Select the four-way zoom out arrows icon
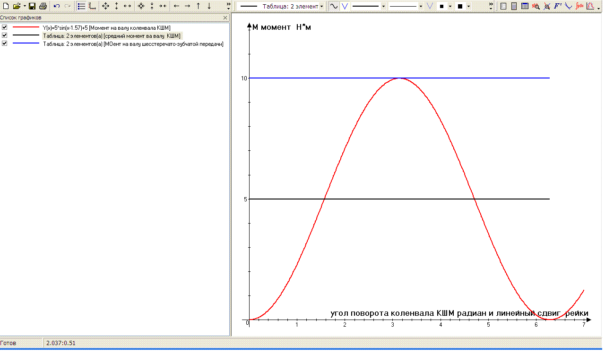Viewport: 605px width, 364px height. pos(105,6)
